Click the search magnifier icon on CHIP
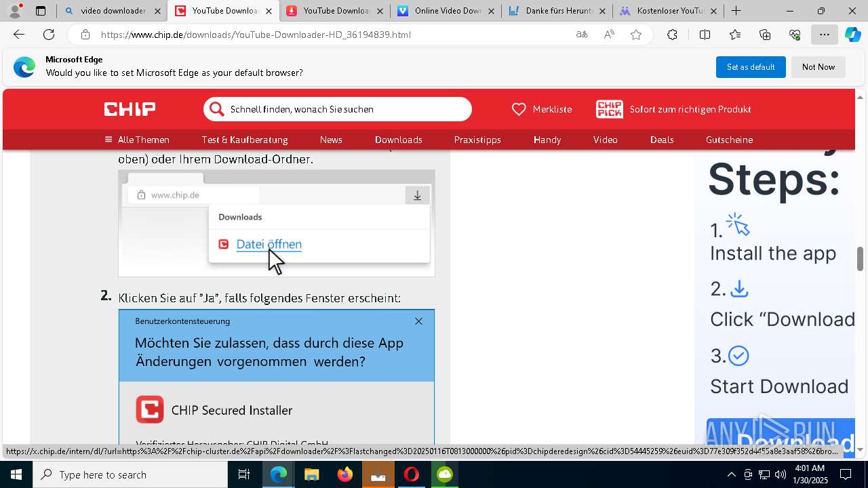This screenshot has width=868, height=488. [x=216, y=109]
